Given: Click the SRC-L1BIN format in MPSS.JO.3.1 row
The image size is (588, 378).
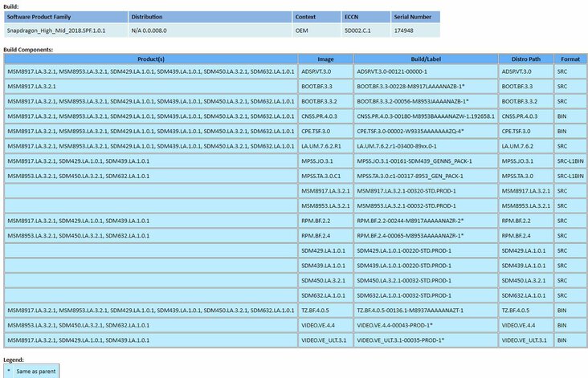Looking at the screenshot, I should [x=570, y=161].
